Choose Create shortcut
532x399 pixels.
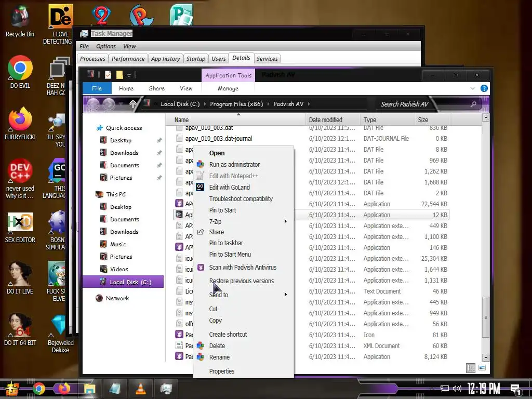tap(243, 334)
